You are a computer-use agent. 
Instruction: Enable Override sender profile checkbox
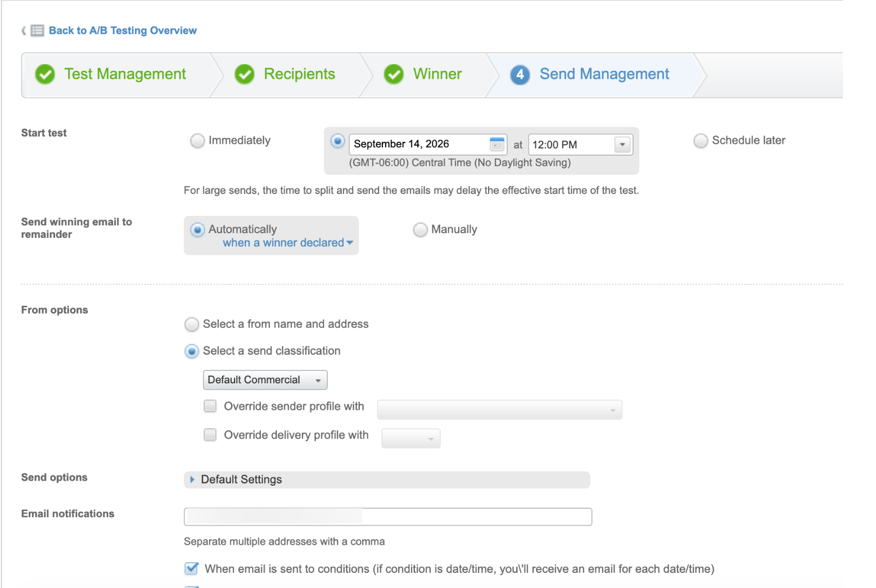pyautogui.click(x=210, y=406)
